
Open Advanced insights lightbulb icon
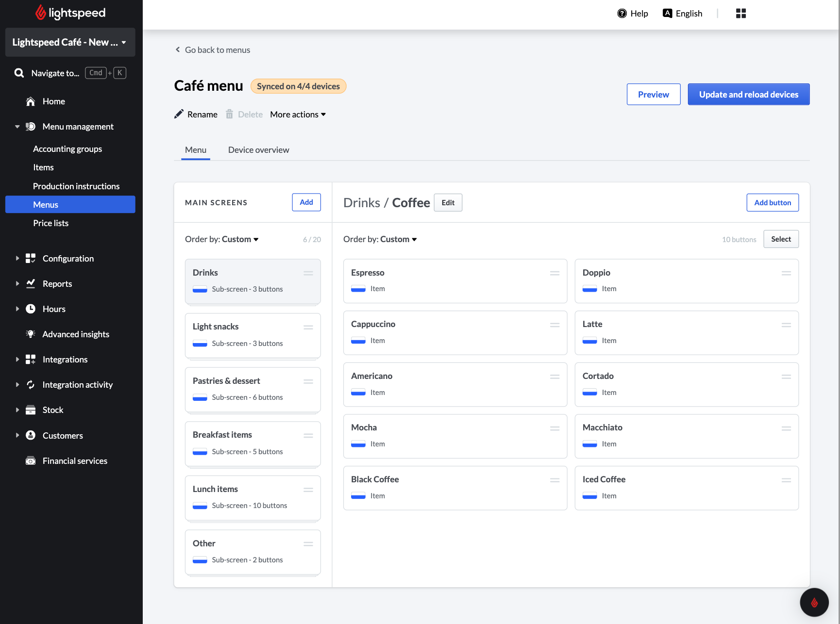[31, 334]
